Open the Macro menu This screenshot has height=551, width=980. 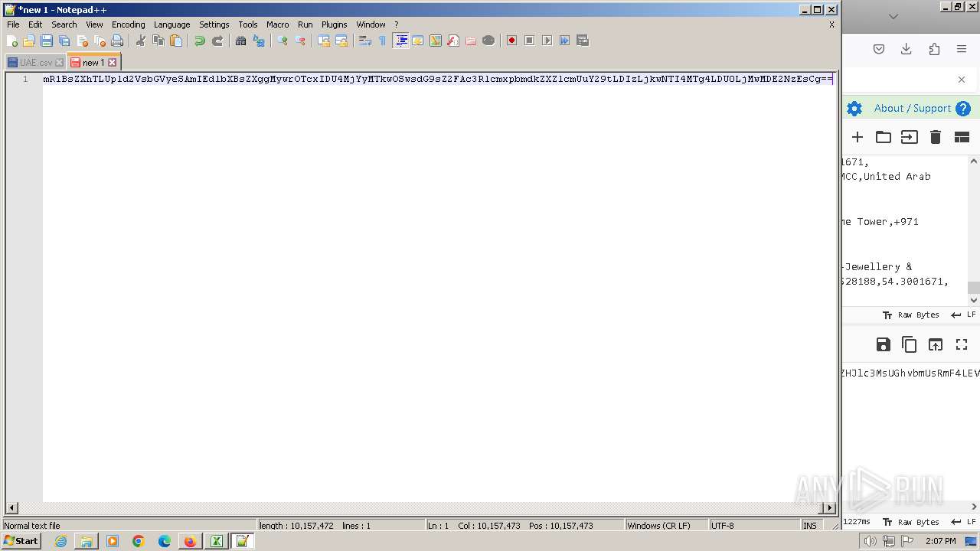coord(277,24)
